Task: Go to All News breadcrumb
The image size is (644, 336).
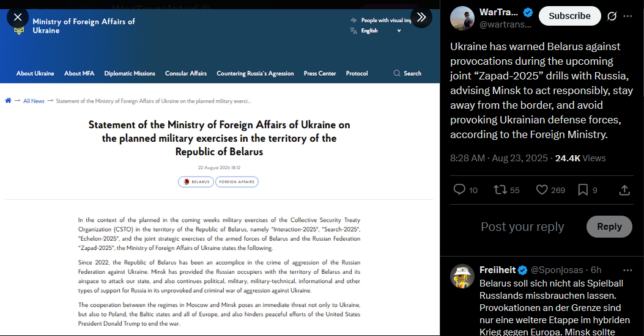Action: pos(34,101)
